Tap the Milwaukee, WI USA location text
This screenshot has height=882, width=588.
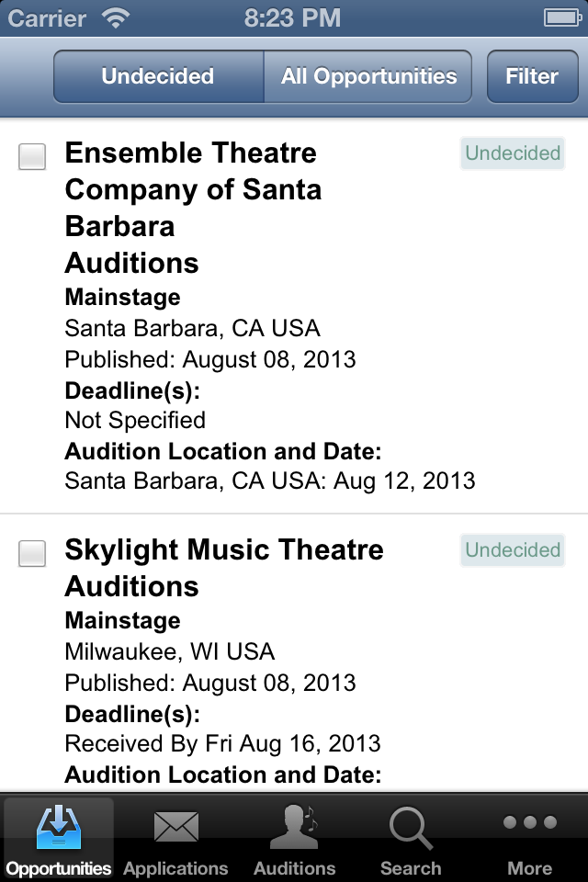(x=170, y=651)
